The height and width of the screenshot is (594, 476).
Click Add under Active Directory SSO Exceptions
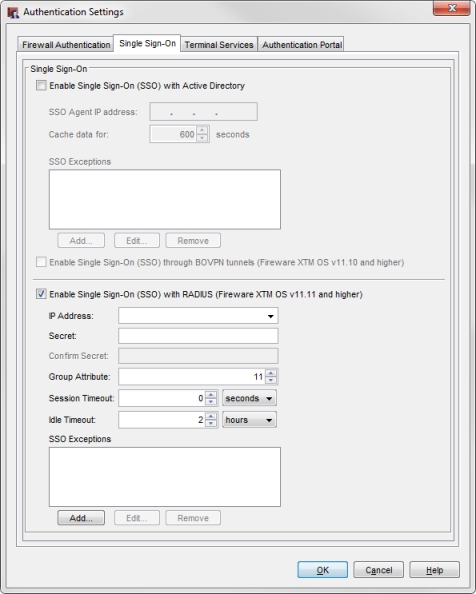coord(81,241)
